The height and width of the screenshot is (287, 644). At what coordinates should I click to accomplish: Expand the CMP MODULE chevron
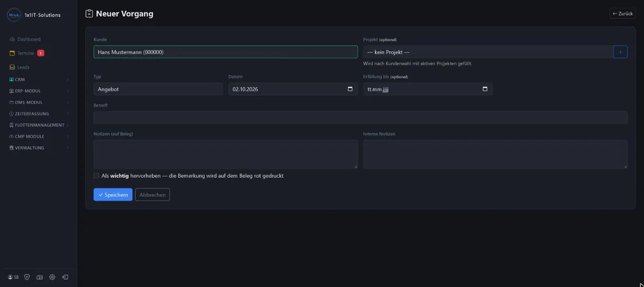68,137
